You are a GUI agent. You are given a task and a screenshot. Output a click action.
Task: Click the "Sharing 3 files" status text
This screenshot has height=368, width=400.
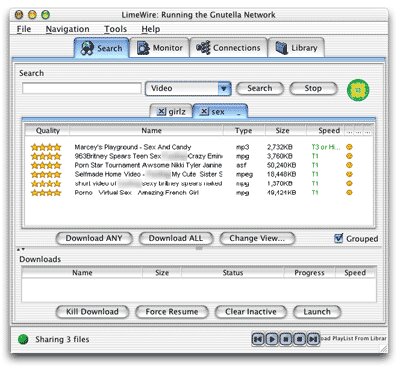tap(62, 339)
